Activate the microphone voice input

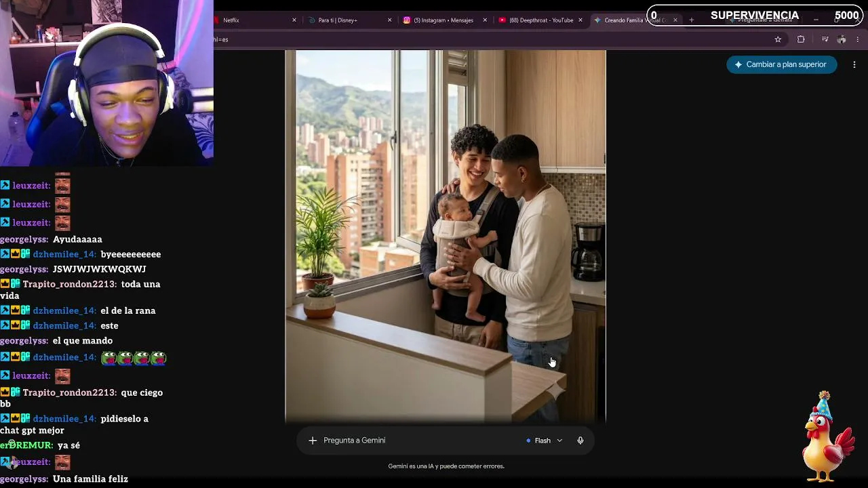tap(580, 441)
